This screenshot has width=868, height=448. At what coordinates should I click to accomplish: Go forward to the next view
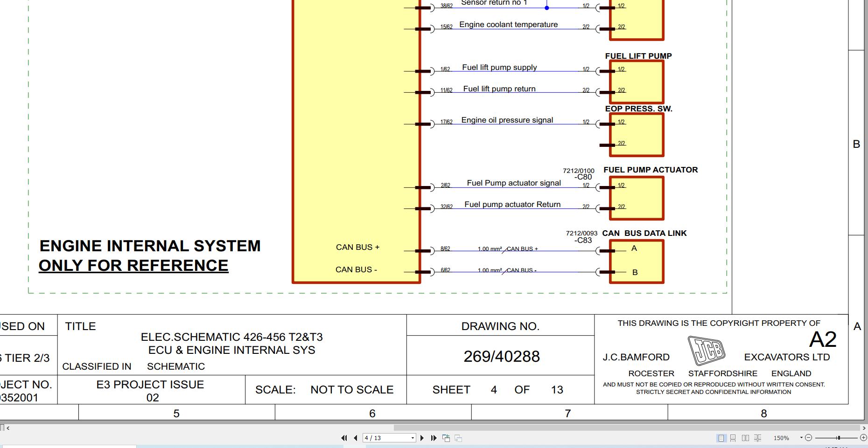pyautogui.click(x=457, y=438)
